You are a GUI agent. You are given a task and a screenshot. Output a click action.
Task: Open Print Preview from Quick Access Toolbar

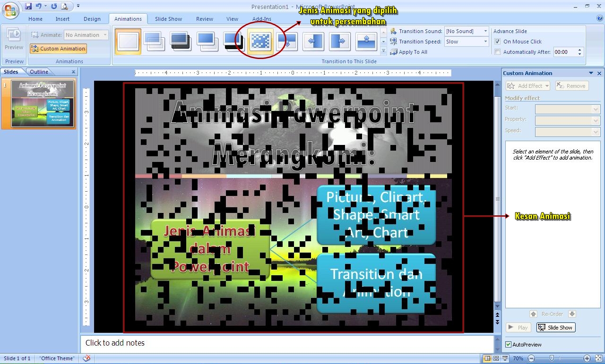(64, 6)
